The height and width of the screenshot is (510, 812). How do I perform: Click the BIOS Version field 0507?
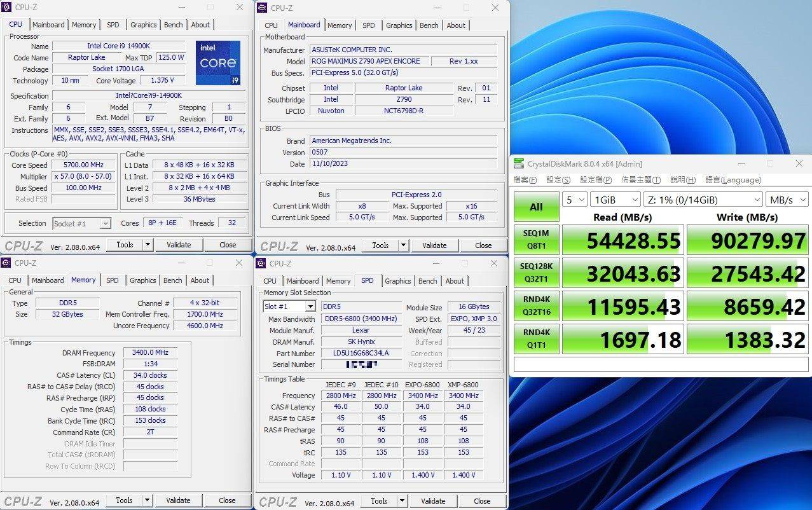[x=403, y=152]
